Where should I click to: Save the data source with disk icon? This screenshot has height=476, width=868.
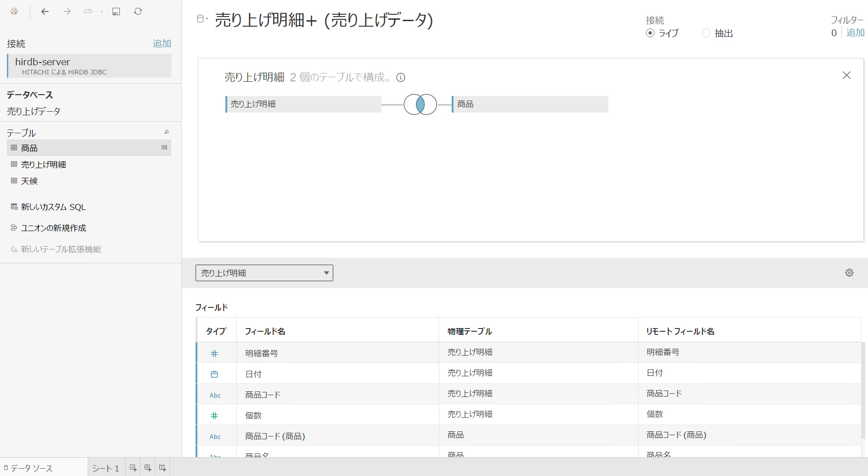116,11
